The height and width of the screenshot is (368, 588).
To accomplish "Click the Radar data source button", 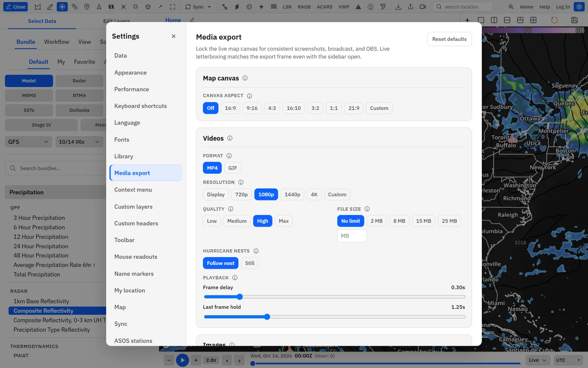I will pyautogui.click(x=79, y=81).
